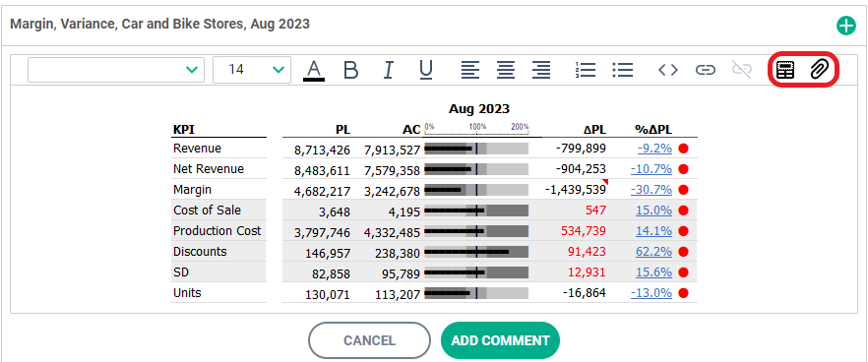868x362 pixels.
Task: Insert a bulleted list
Action: point(623,70)
